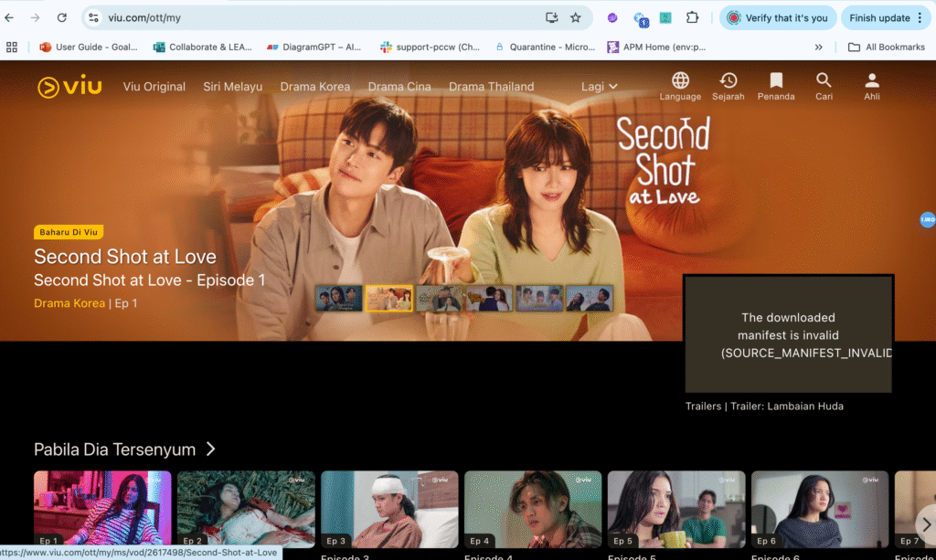
Task: Click the Baharu Di Viu badge
Action: (69, 232)
